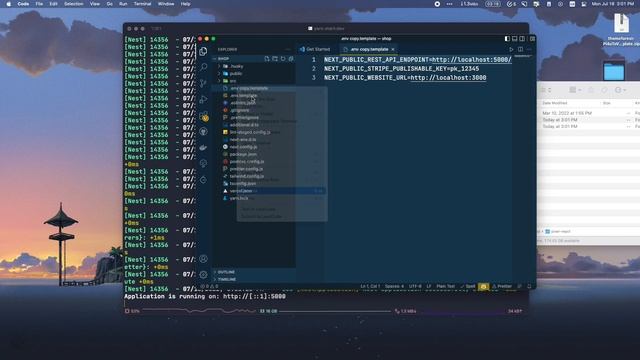Refresh the Explorer file tree
Image resolution: width=640 pixels, height=360 pixels.
(283, 59)
